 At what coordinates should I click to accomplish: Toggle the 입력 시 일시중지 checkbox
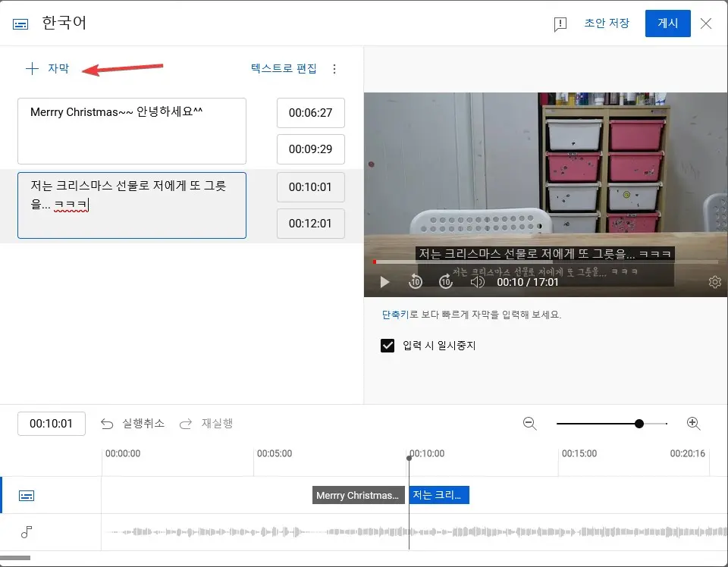click(x=388, y=346)
